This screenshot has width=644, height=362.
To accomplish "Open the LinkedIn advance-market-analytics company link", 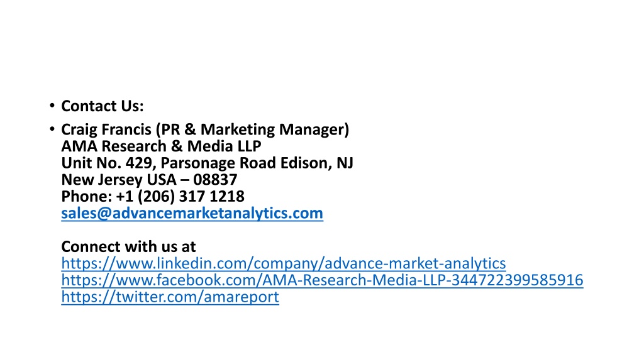I will tap(284, 263).
